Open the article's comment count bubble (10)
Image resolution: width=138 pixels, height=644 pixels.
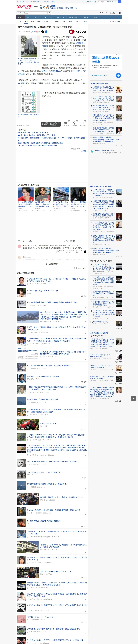click(33, 32)
